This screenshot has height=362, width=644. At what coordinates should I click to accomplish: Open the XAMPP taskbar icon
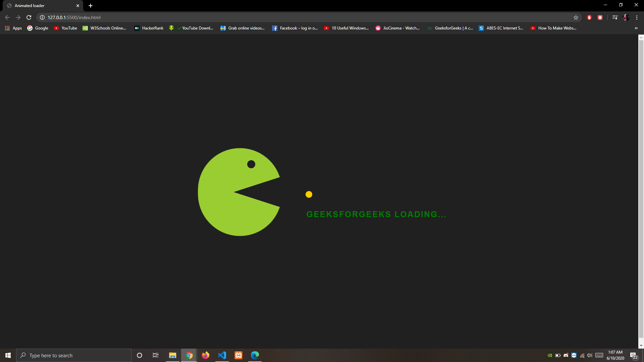click(238, 355)
